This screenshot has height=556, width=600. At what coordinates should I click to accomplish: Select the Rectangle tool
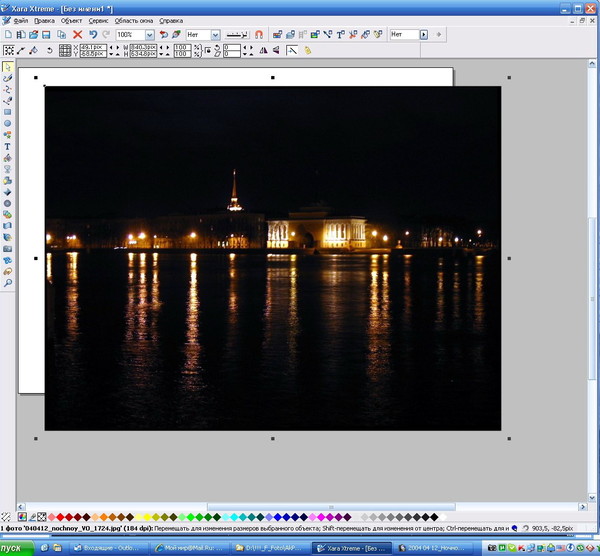click(x=7, y=112)
